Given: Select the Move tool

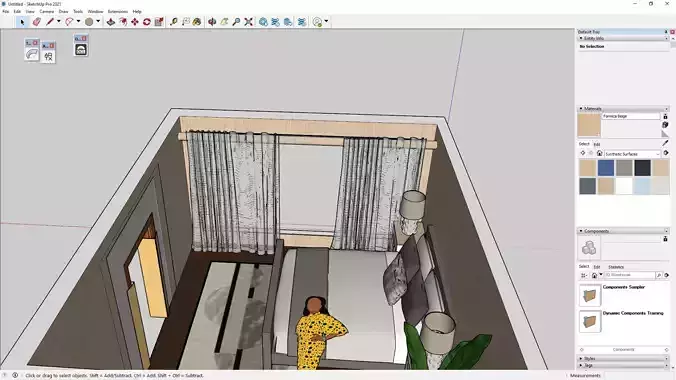Looking at the screenshot, I should pos(135,22).
